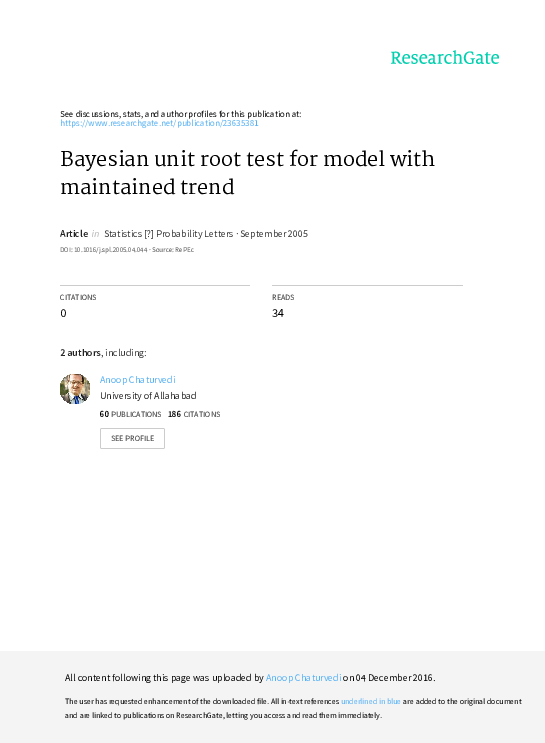Click the SEE PROFILE button
545x743 pixels.
(x=132, y=438)
